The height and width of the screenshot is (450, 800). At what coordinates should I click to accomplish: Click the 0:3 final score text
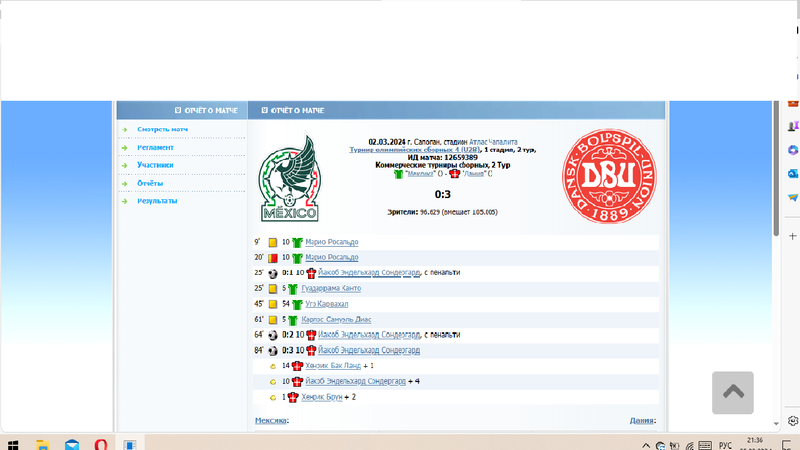443,194
